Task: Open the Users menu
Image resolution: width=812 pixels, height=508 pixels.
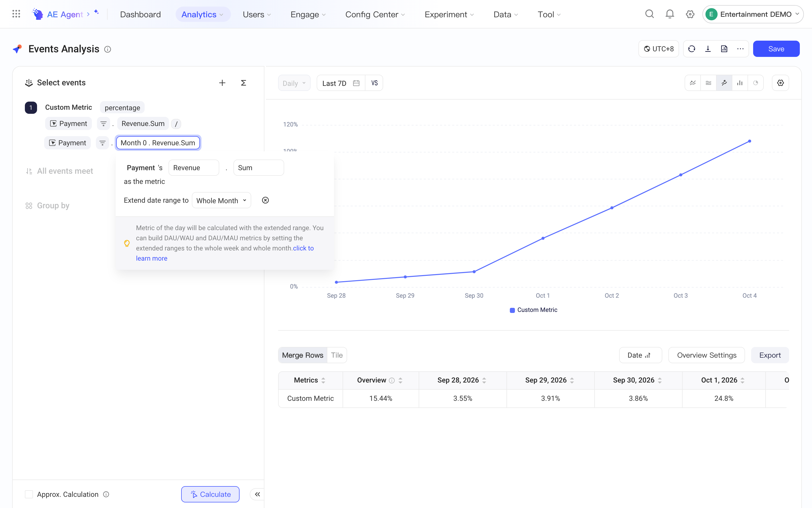Action: pos(257,14)
